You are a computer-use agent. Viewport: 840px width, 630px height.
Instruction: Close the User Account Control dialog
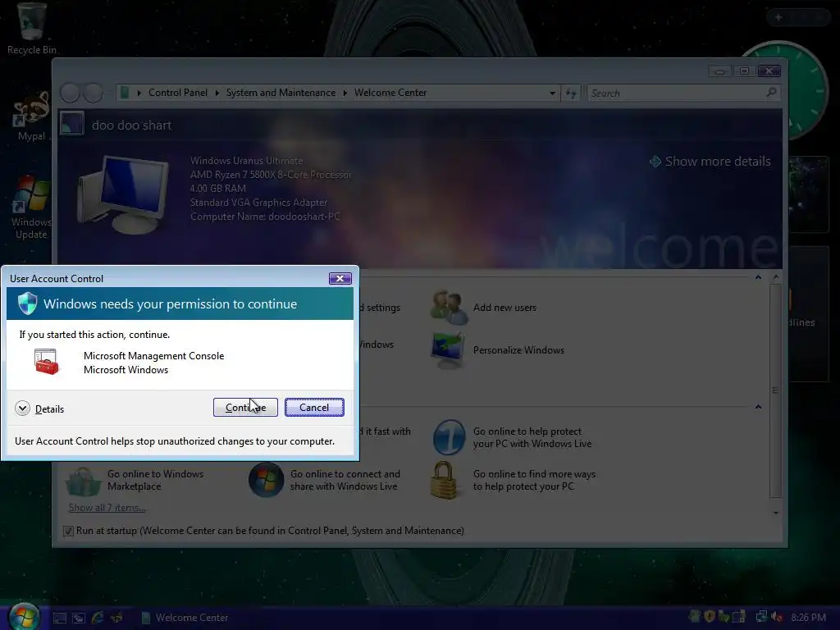(x=340, y=279)
